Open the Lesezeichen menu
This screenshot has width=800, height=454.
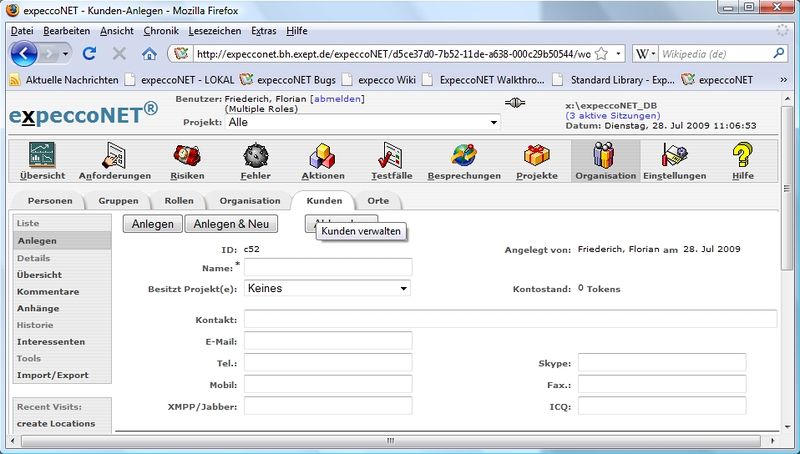tap(215, 31)
